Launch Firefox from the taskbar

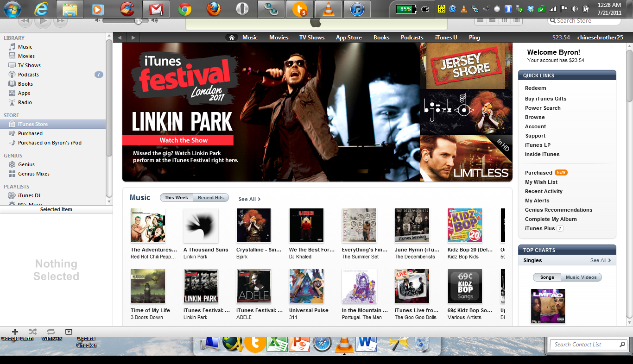click(214, 9)
